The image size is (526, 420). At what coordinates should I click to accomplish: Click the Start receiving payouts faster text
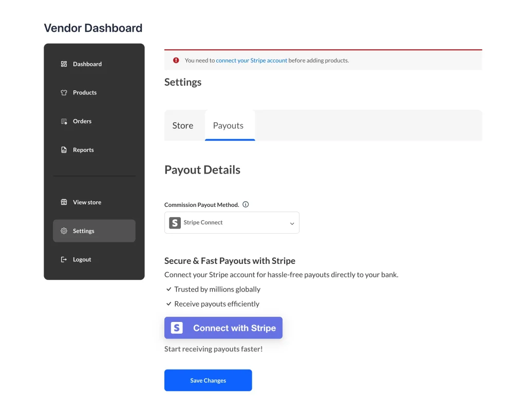click(x=213, y=349)
